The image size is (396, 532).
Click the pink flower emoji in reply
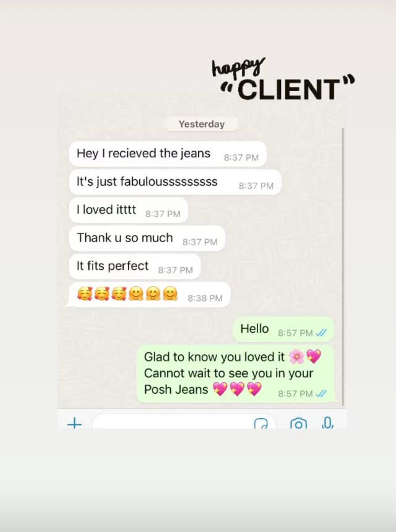click(x=297, y=356)
